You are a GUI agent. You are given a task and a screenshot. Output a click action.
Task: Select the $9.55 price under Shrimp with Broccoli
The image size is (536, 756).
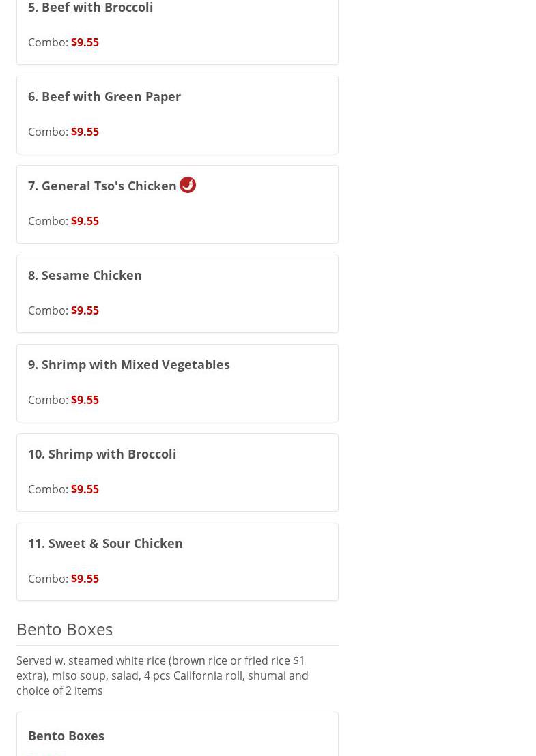(x=85, y=489)
